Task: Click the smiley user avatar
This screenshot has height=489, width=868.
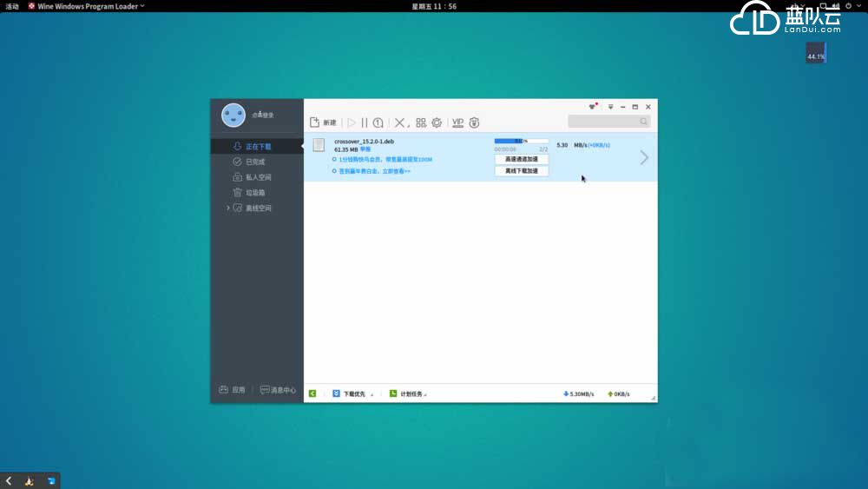Action: click(x=233, y=116)
